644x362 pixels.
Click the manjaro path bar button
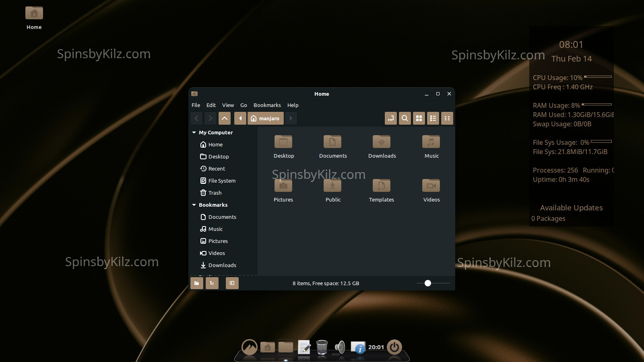pos(265,118)
